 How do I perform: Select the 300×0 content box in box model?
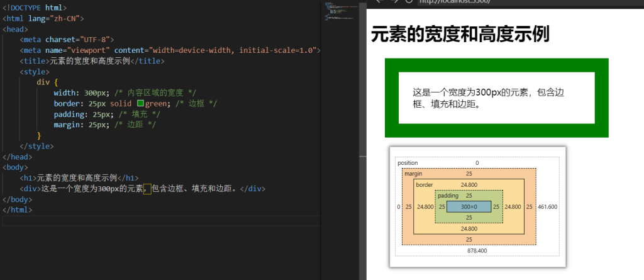pyautogui.click(x=469, y=206)
